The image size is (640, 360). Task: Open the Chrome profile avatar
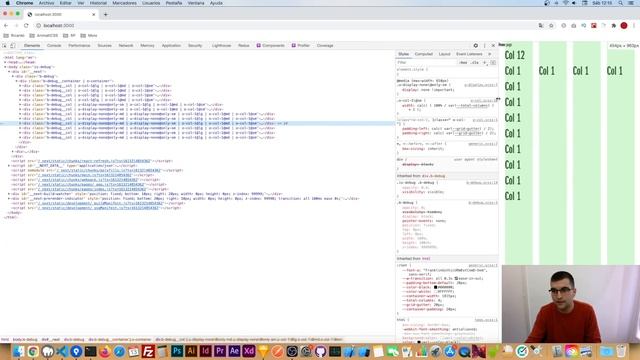pyautogui.click(x=624, y=25)
